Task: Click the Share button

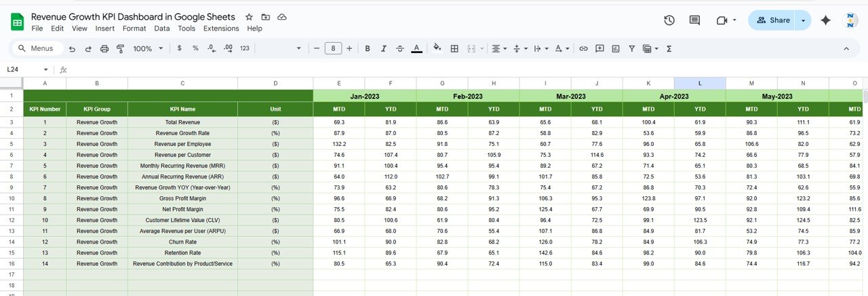Action: coord(772,20)
